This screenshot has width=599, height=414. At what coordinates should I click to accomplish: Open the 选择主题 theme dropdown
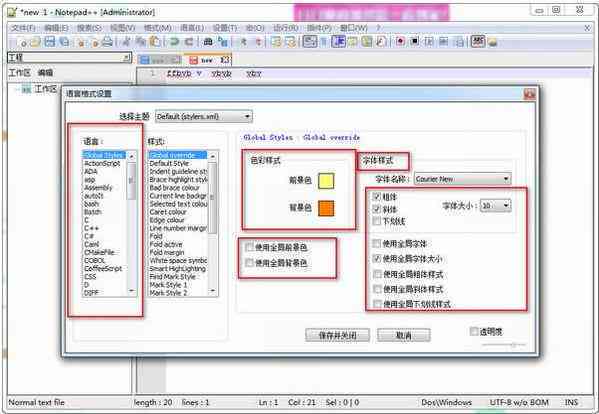(204, 116)
